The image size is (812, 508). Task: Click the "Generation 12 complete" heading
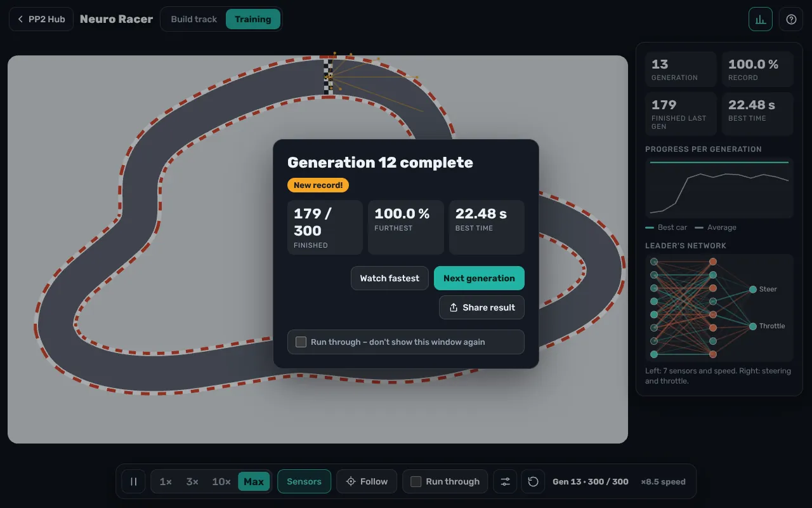coord(380,163)
